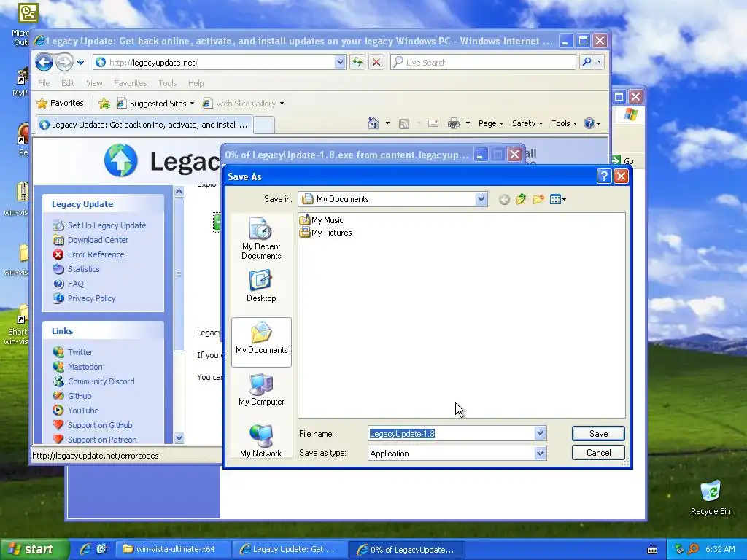Open the Views menu icon in Save As
The width and height of the screenshot is (747, 560).
(558, 199)
